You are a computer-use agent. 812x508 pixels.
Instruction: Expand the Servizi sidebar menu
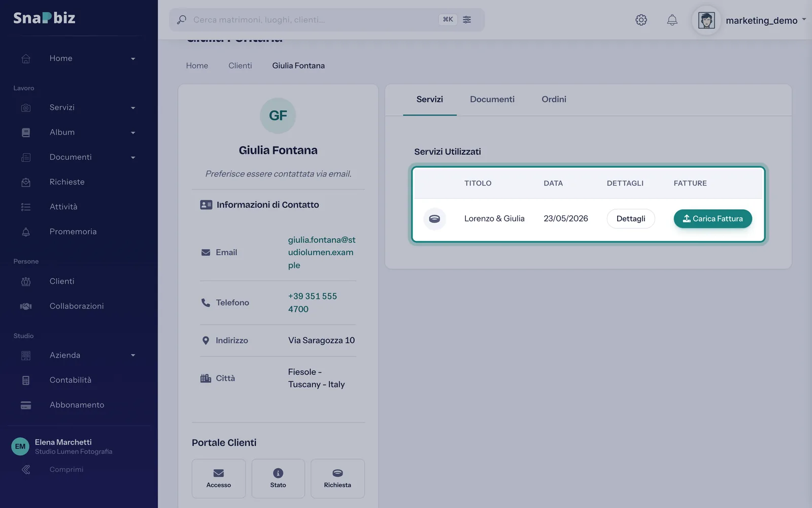pyautogui.click(x=79, y=108)
